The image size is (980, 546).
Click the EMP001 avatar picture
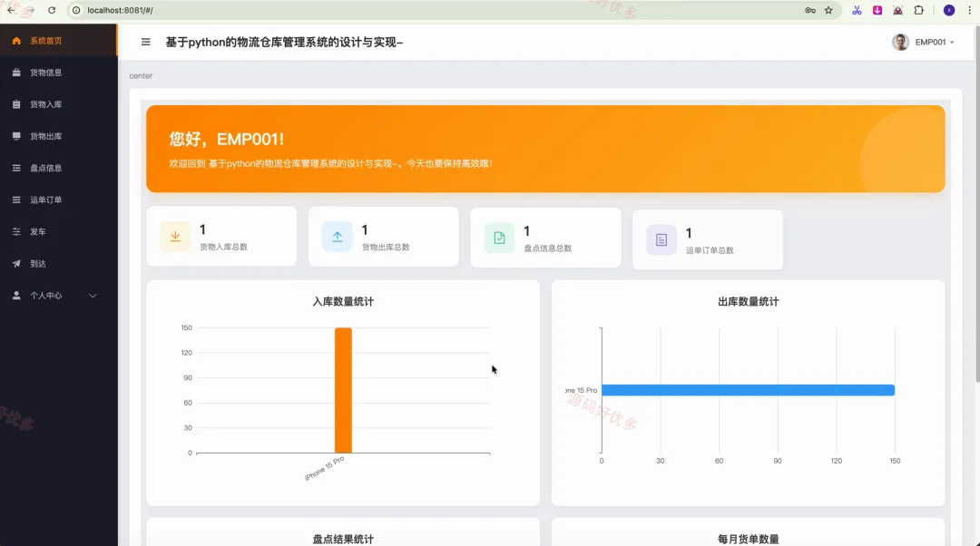(x=900, y=42)
